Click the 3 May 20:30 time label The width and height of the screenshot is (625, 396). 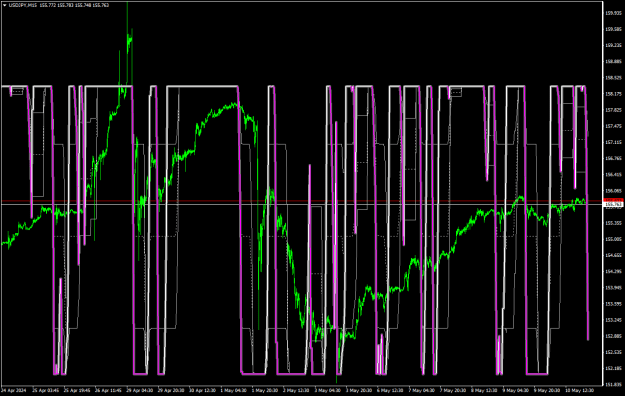[359, 390]
